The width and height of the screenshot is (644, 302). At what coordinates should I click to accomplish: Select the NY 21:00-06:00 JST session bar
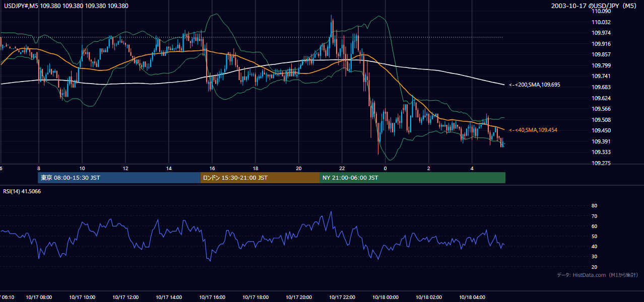[x=412, y=178]
